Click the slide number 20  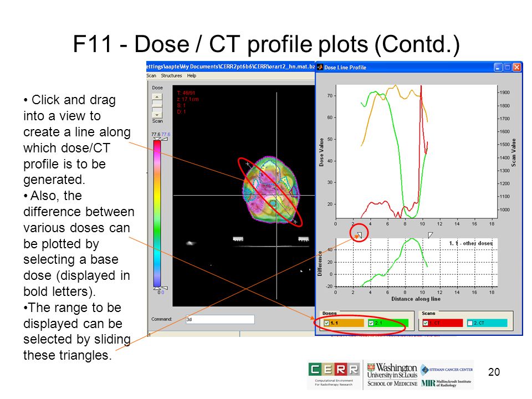[x=494, y=372]
